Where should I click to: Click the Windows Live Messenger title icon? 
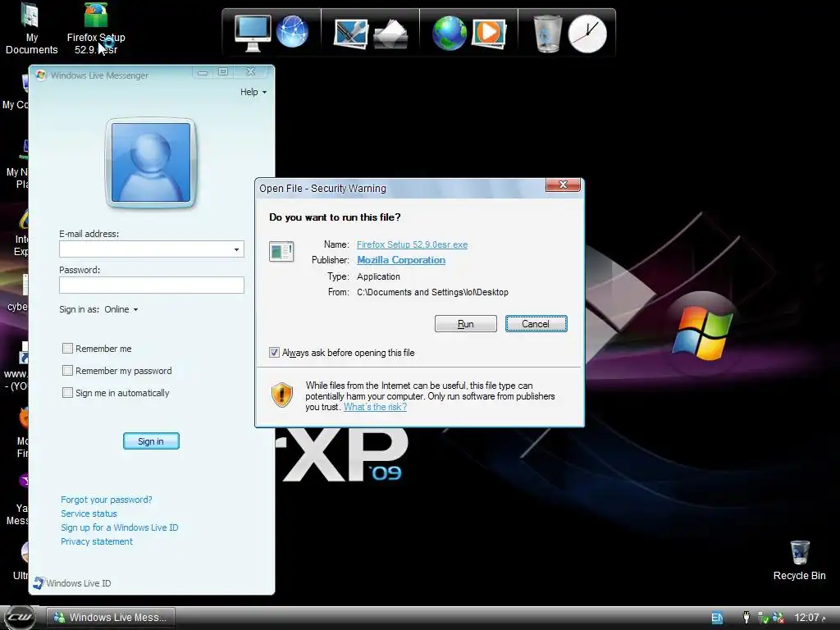(41, 75)
